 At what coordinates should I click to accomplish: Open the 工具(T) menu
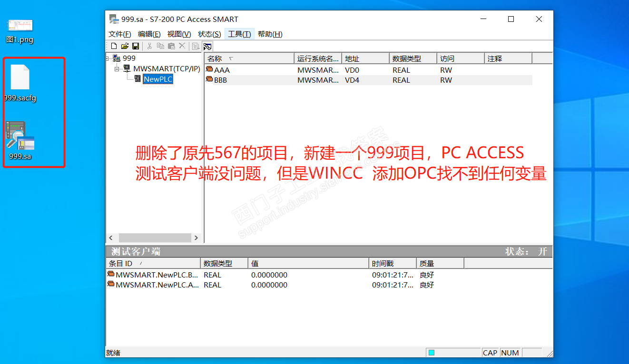click(x=239, y=34)
